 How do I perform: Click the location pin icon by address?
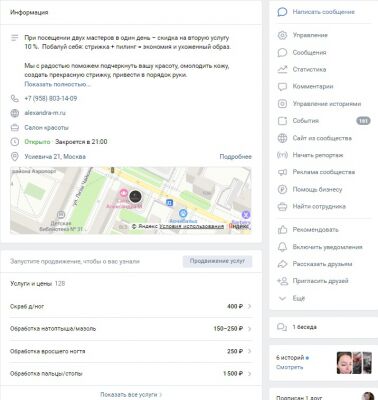tap(15, 156)
